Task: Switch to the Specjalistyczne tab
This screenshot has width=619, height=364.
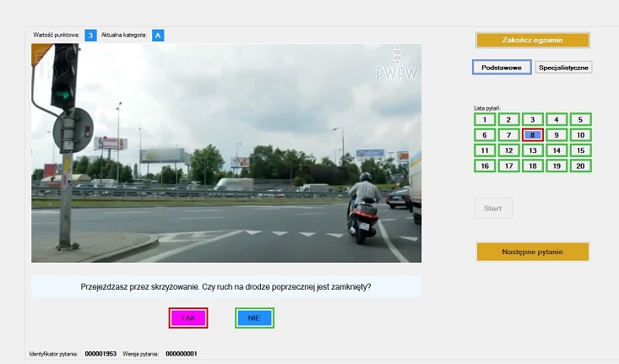Action: (564, 68)
